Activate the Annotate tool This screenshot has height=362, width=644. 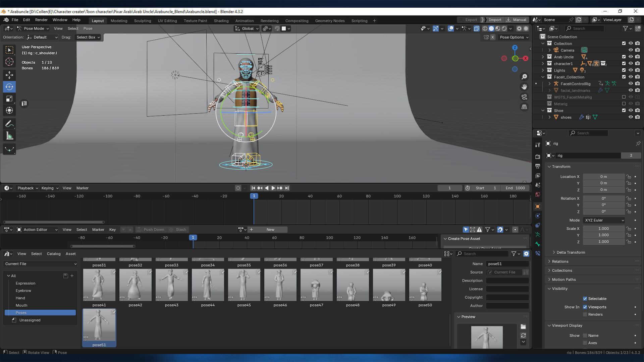pyautogui.click(x=9, y=124)
